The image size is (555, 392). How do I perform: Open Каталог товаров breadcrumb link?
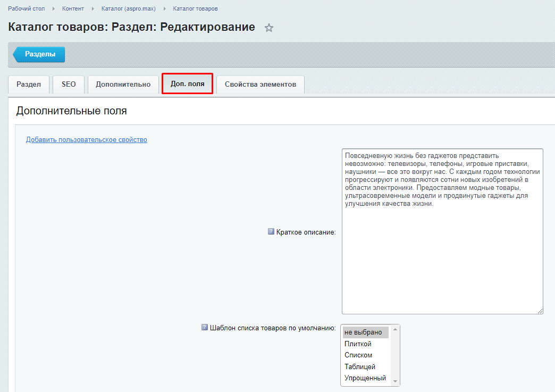pos(196,9)
